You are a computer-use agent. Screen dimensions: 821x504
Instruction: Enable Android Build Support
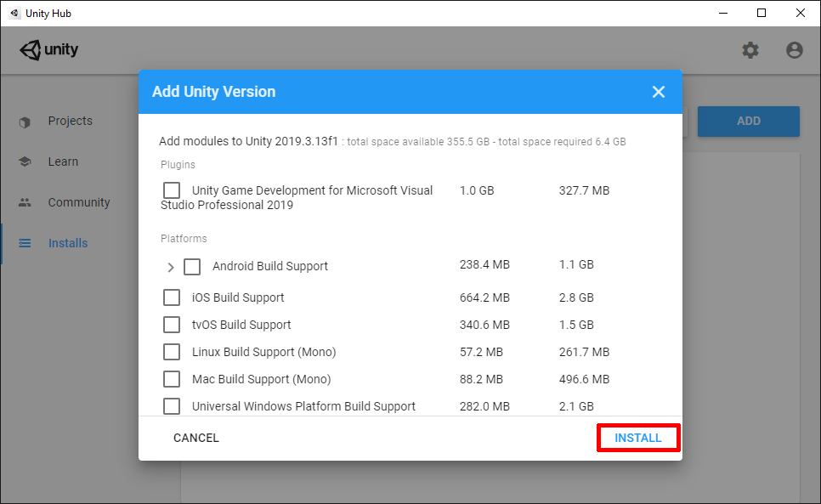coord(192,267)
